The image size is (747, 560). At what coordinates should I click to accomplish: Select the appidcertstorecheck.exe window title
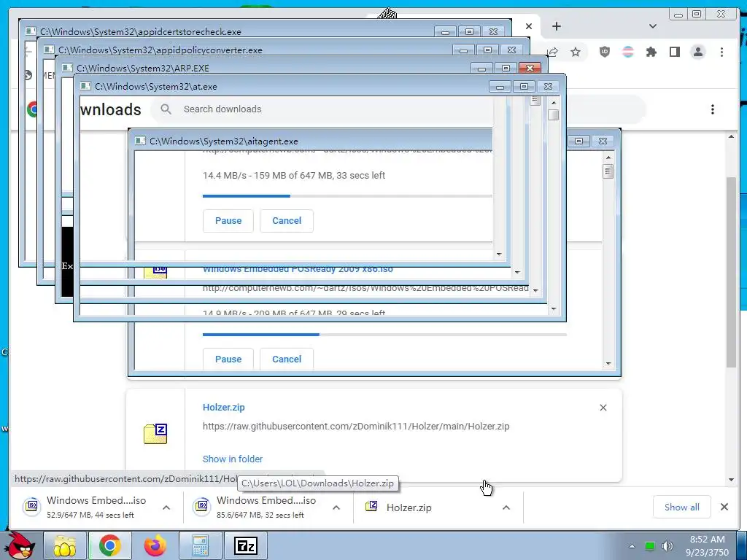click(141, 32)
